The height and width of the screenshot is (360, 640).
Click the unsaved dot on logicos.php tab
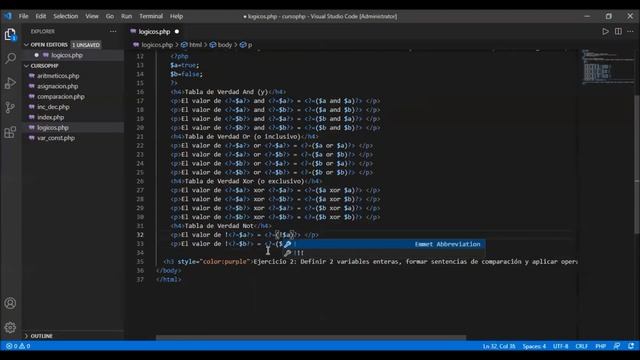point(177,31)
